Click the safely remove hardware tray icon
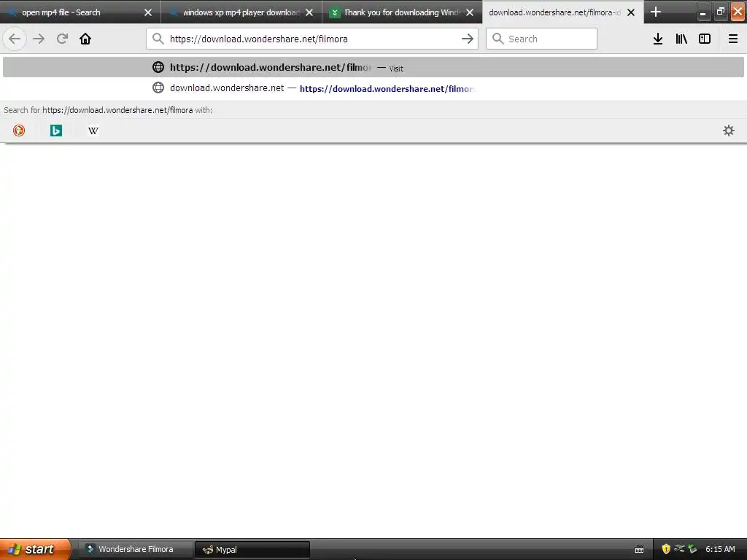The width and height of the screenshot is (747, 560). pos(693,549)
